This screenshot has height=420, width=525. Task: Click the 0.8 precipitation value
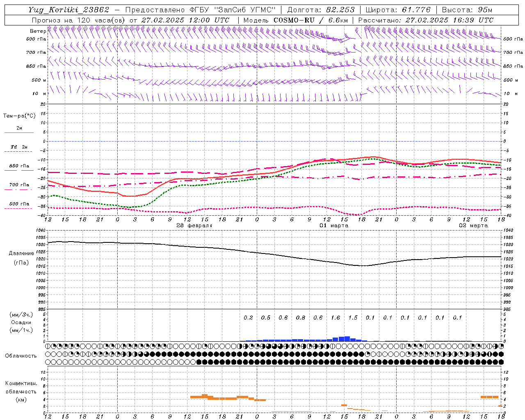(301, 317)
